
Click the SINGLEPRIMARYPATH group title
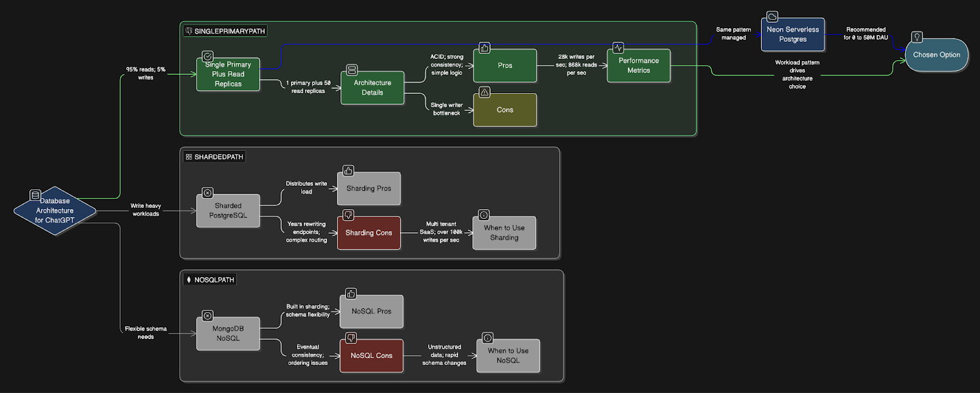[x=230, y=31]
